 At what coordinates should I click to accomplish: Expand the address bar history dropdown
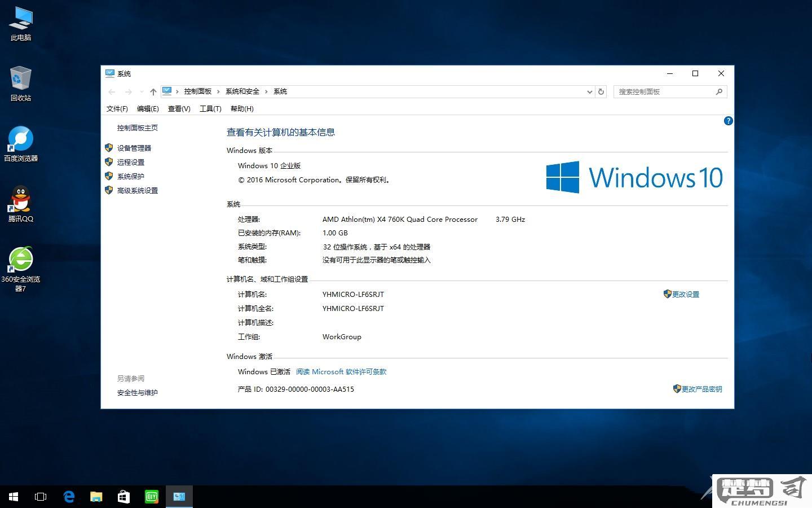coord(590,91)
